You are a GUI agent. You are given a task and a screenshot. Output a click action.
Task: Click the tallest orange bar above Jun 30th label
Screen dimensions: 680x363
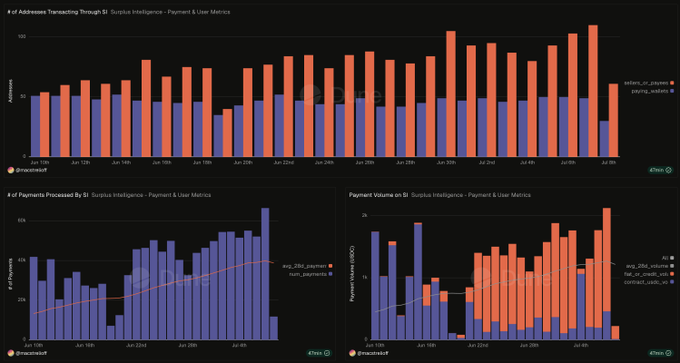451,94
